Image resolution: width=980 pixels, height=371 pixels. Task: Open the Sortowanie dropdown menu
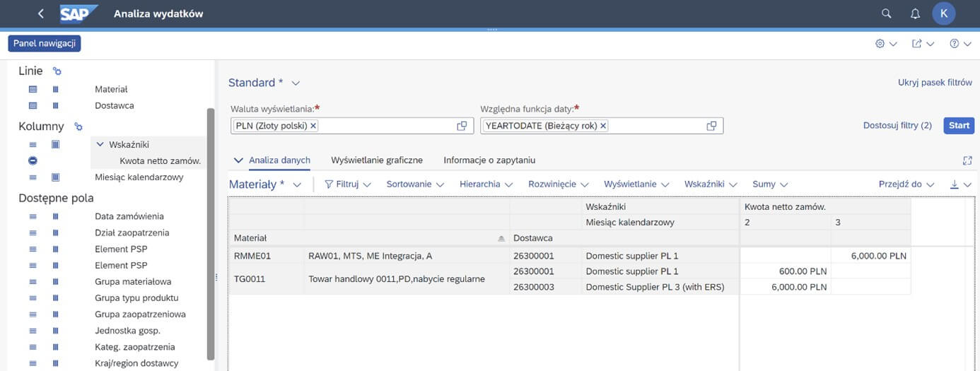pos(415,184)
